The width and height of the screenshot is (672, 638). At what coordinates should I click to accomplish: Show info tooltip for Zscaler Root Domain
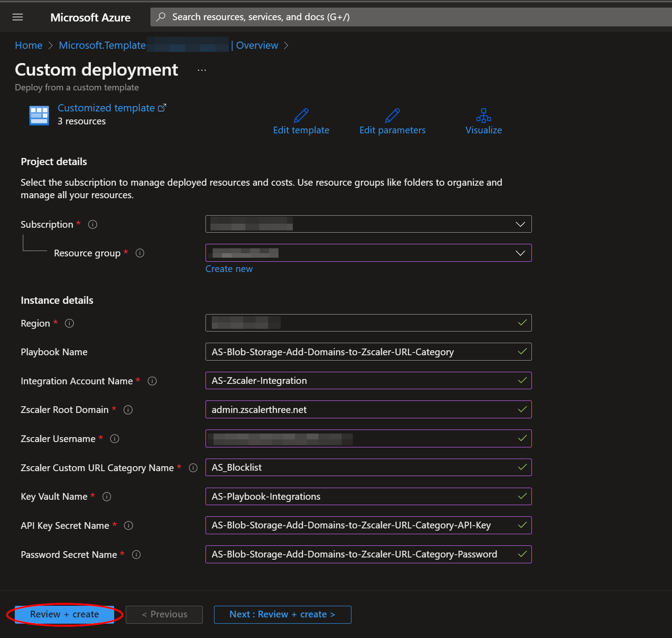tap(128, 410)
